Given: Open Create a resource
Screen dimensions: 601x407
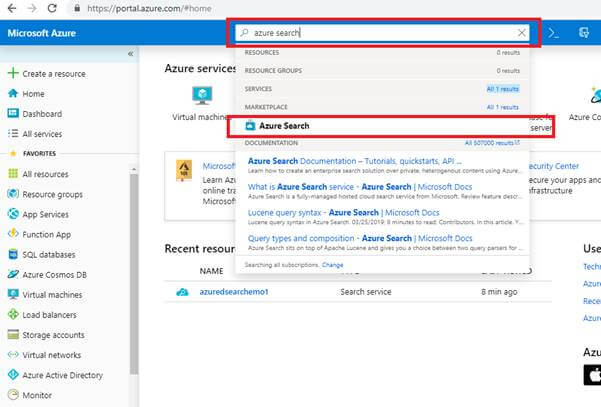Looking at the screenshot, I should [54, 74].
